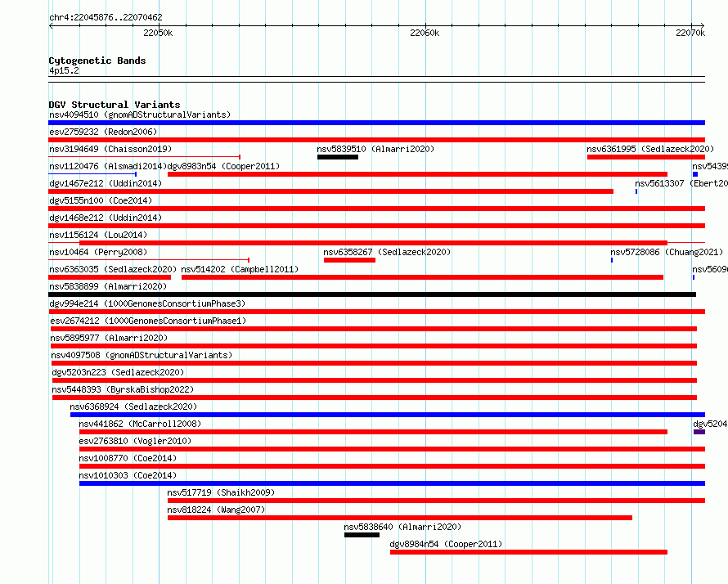The width and height of the screenshot is (728, 584).
Task: Click the red dgv8983n54 variant bar
Action: tap(417, 174)
